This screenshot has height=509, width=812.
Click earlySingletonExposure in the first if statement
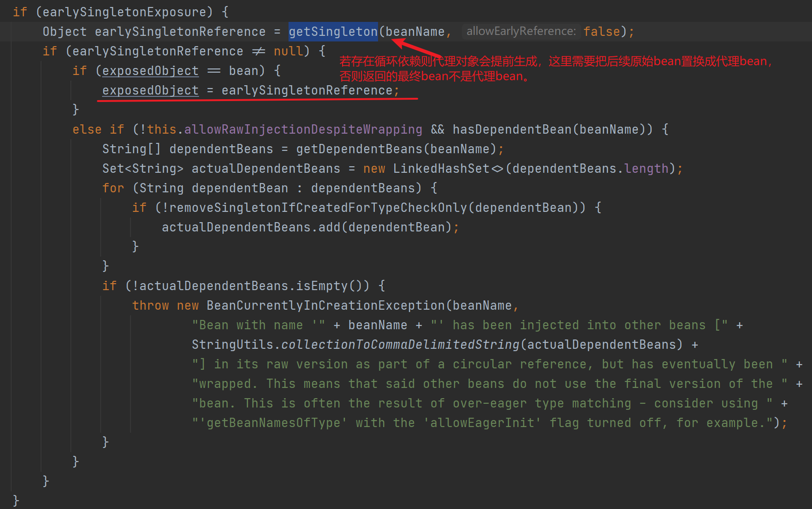(124, 12)
